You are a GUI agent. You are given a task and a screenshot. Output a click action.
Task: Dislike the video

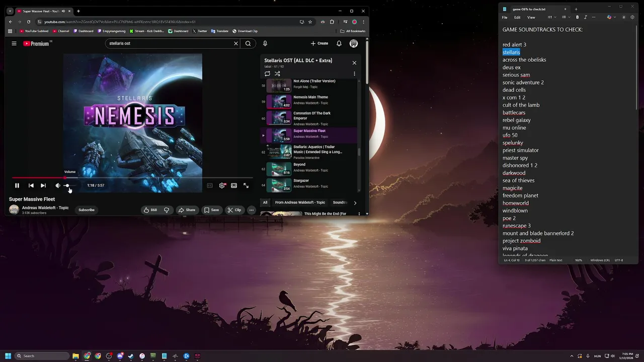click(167, 210)
